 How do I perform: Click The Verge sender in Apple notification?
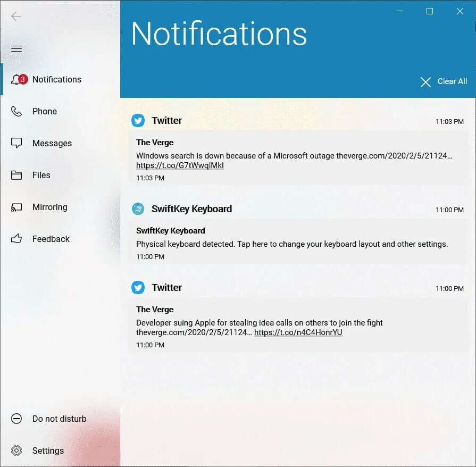(155, 310)
